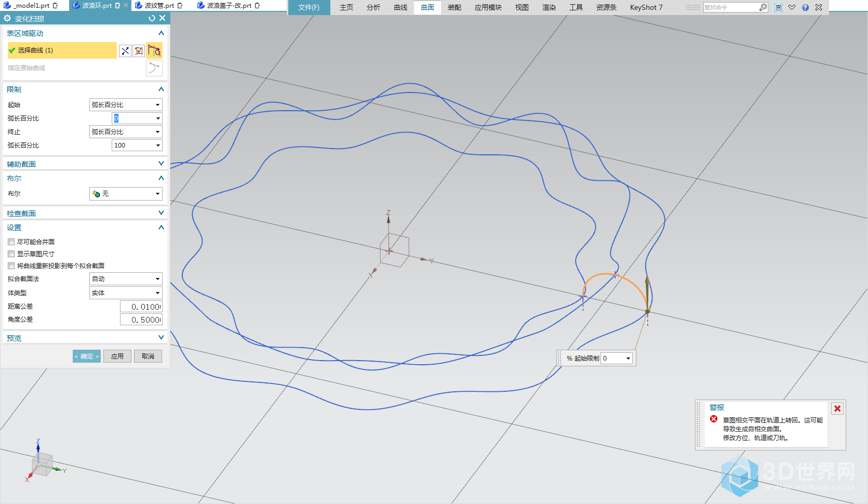Expand the 辅助截面 section
The image size is (868, 504).
[161, 164]
